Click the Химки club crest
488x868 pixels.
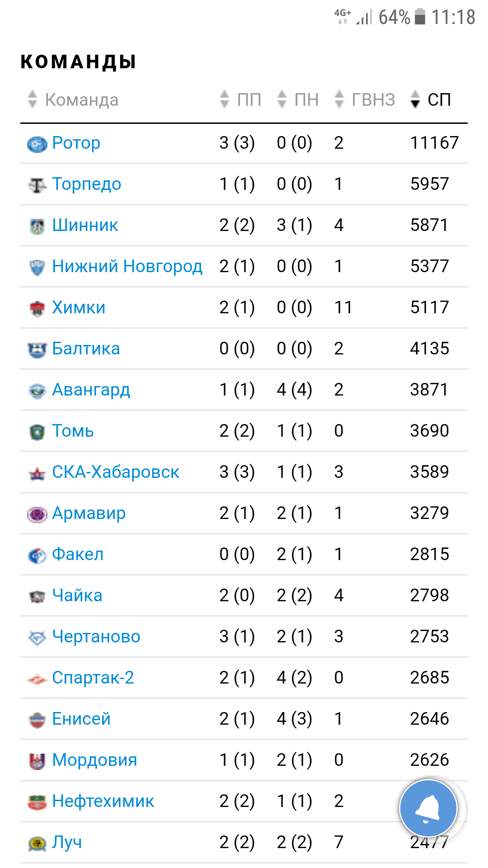(37, 308)
